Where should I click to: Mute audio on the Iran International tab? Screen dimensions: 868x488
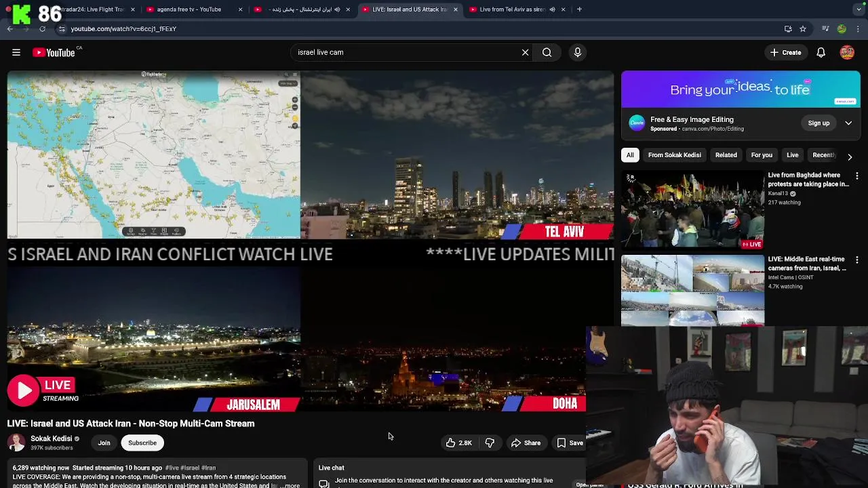pyautogui.click(x=337, y=9)
